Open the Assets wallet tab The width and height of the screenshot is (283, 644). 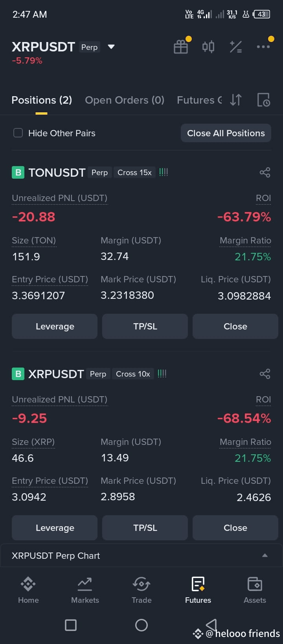coord(255,590)
